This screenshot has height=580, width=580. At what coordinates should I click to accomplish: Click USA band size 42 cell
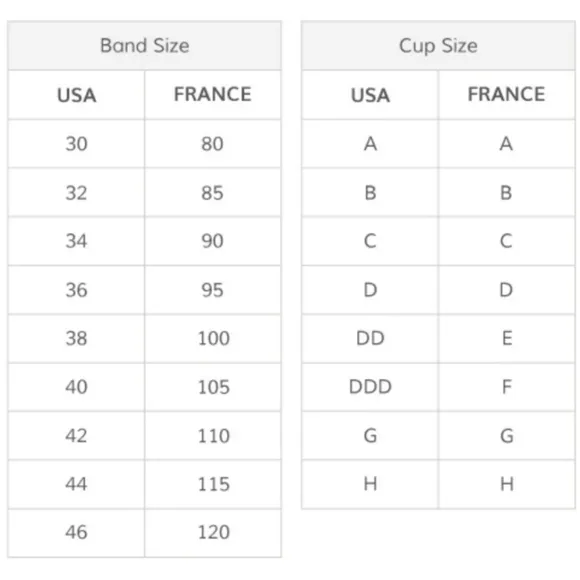pos(76,436)
